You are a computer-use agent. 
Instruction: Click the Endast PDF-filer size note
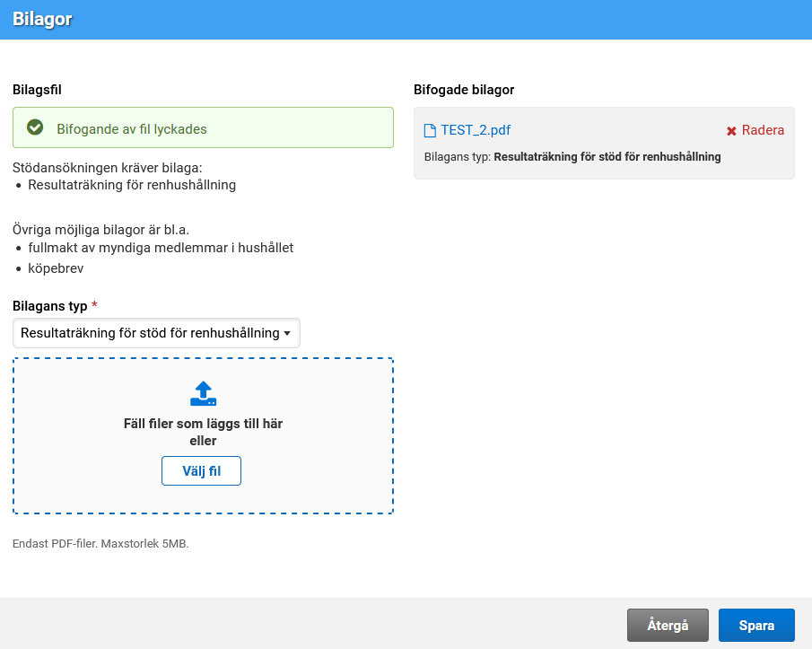100,544
